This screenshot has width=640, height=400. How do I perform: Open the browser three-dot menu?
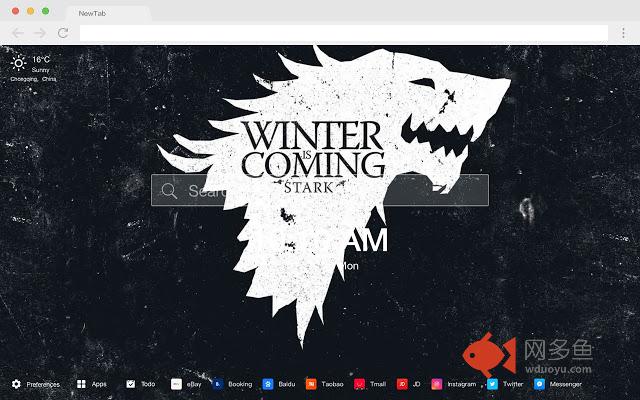pyautogui.click(x=623, y=33)
